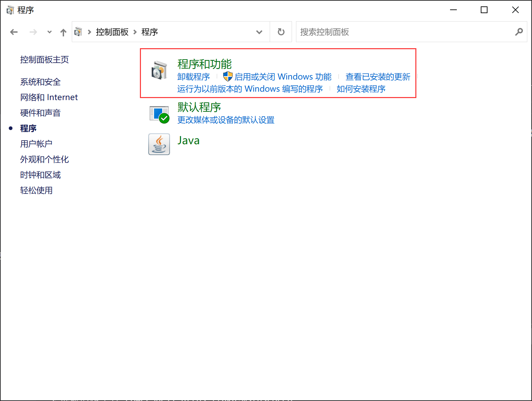The height and width of the screenshot is (401, 532).
Task: Click the up one level arrow
Action: 63,32
